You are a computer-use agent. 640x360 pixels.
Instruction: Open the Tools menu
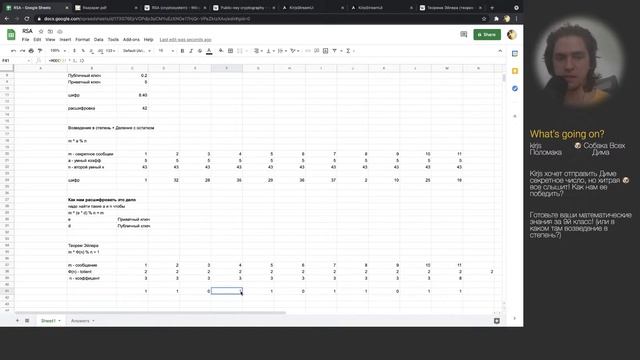tap(113, 40)
